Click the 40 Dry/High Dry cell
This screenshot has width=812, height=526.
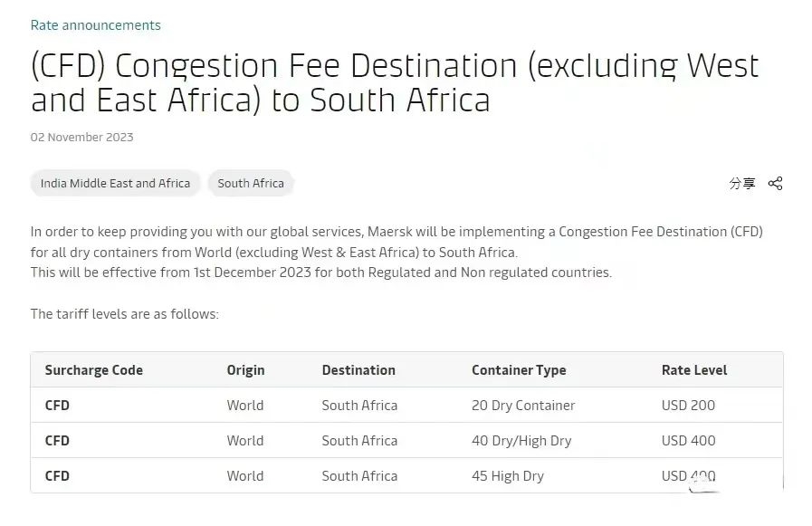521,441
